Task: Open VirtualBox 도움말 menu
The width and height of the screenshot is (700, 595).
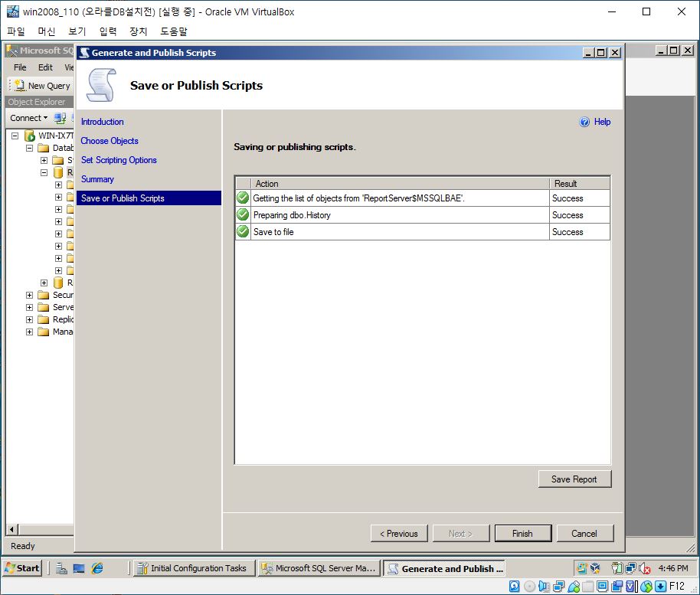Action: (x=174, y=31)
